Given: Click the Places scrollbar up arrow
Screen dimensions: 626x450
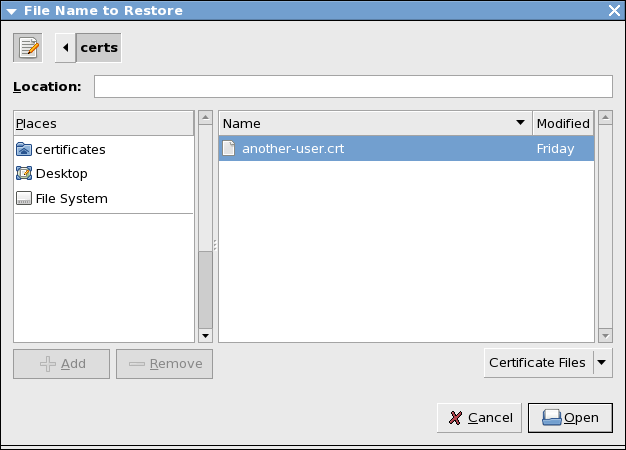Looking at the screenshot, I should (x=206, y=117).
